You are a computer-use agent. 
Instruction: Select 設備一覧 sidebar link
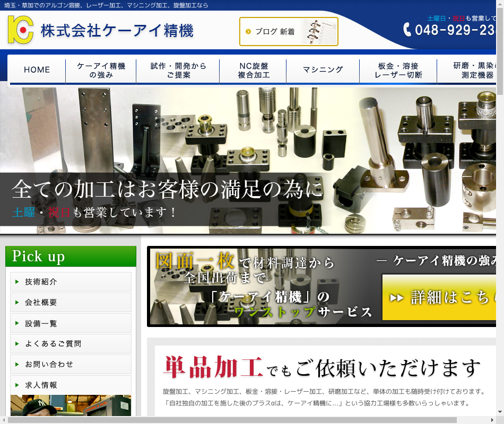coord(71,323)
